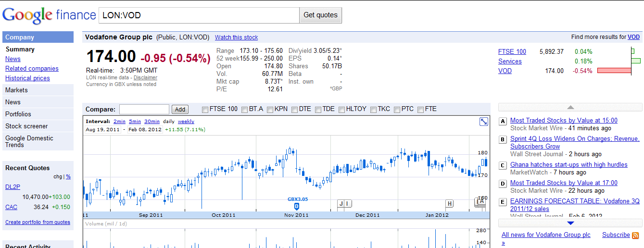Open the chart start date field Aug 19, 2011
The image size is (644, 248).
(101, 130)
